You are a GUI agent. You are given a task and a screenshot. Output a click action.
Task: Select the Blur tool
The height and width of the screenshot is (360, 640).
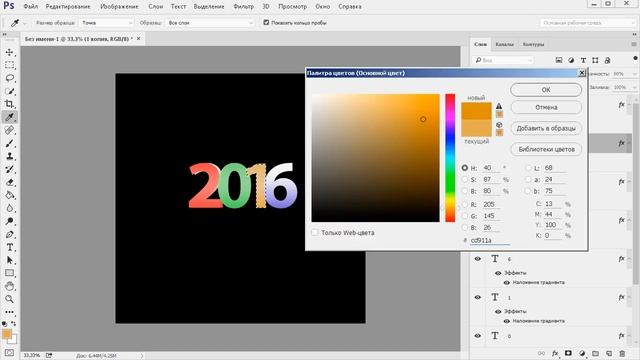pyautogui.click(x=10, y=208)
